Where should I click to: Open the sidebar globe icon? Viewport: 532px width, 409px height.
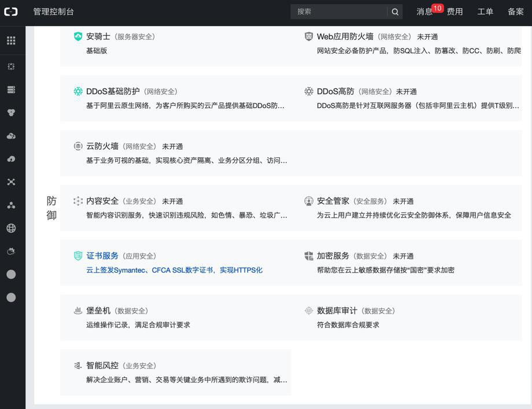pyautogui.click(x=11, y=228)
